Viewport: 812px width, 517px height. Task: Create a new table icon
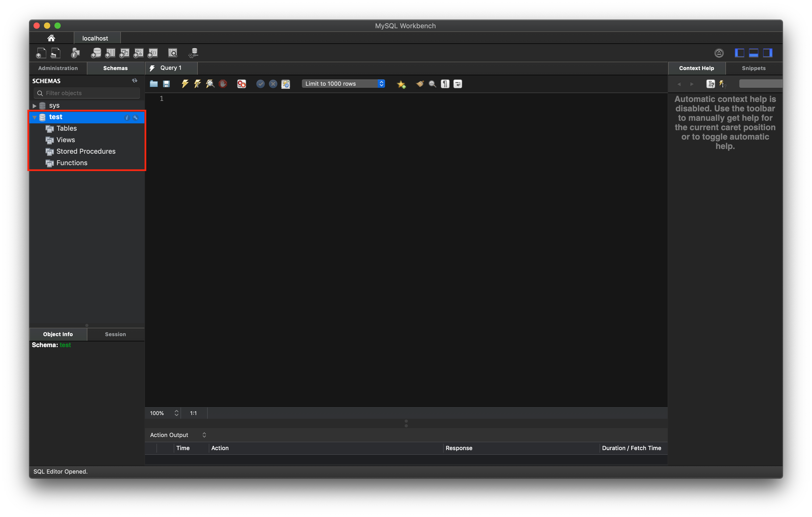point(110,53)
